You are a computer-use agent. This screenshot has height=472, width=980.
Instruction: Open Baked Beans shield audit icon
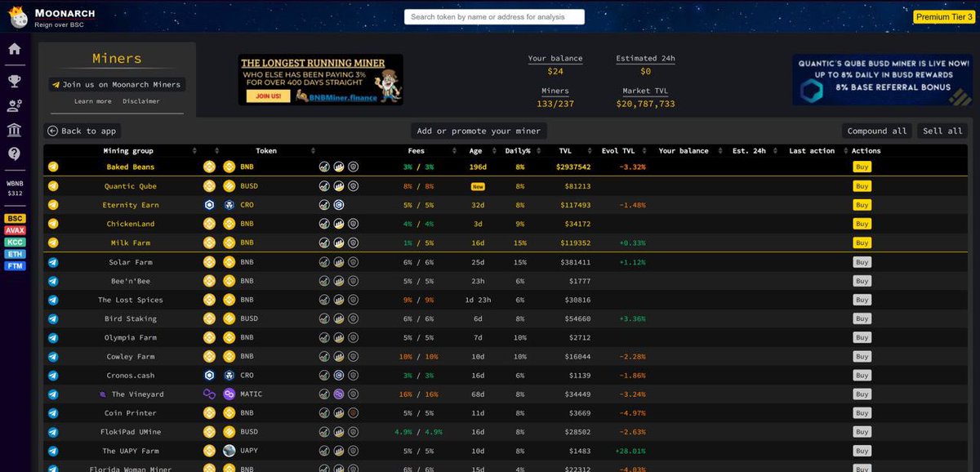coord(354,167)
